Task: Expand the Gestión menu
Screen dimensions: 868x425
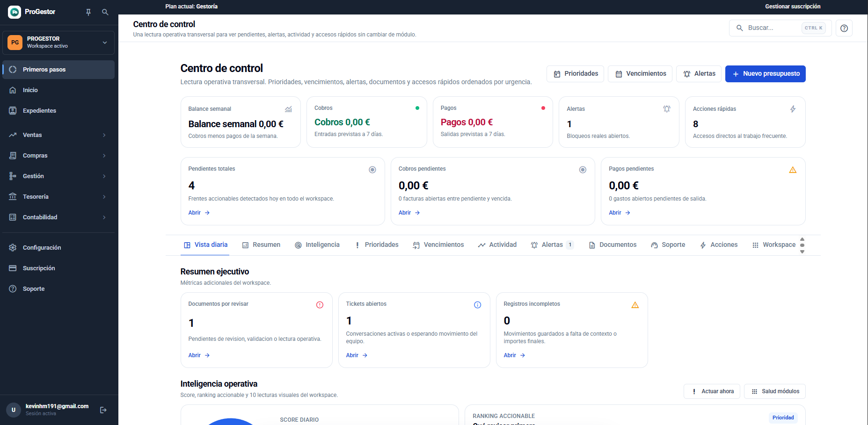Action: (x=58, y=176)
